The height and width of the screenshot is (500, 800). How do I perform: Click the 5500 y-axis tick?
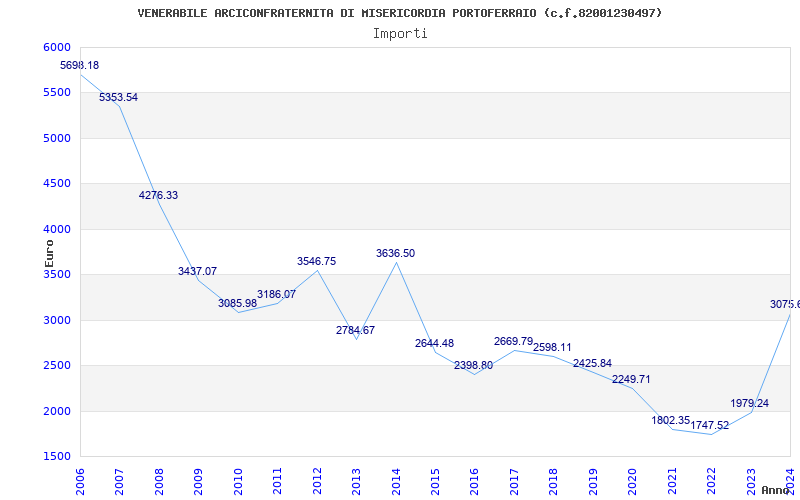[x=57, y=92]
